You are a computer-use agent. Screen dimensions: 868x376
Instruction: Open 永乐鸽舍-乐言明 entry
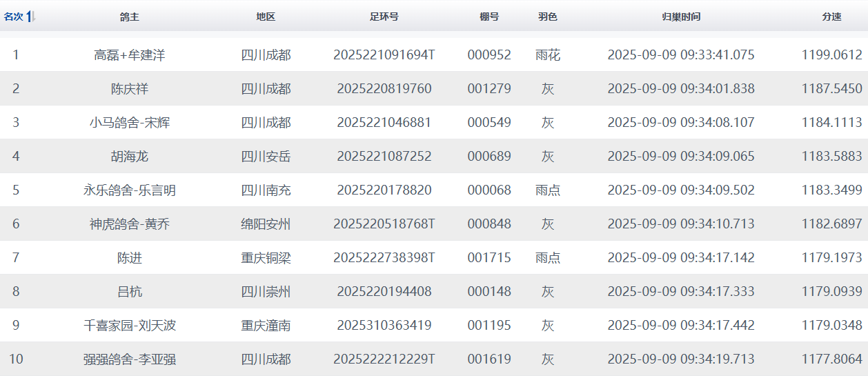pos(129,190)
